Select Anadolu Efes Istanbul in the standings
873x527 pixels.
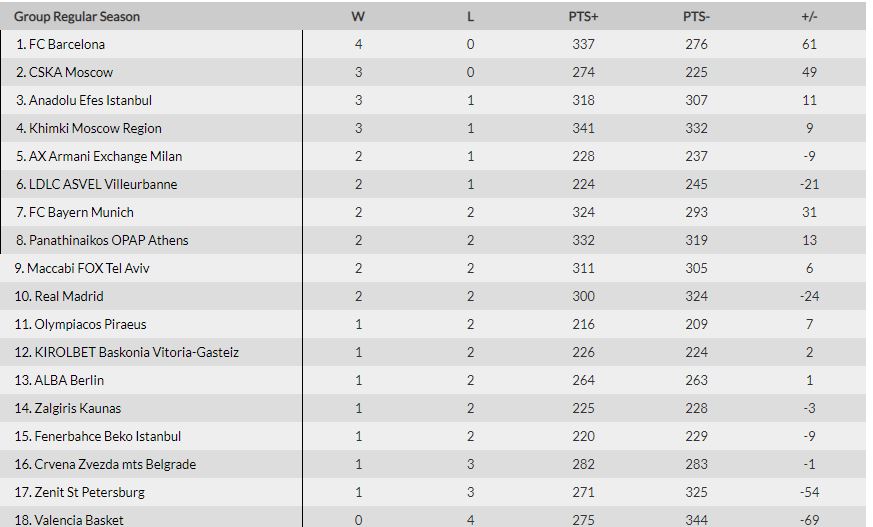90,100
